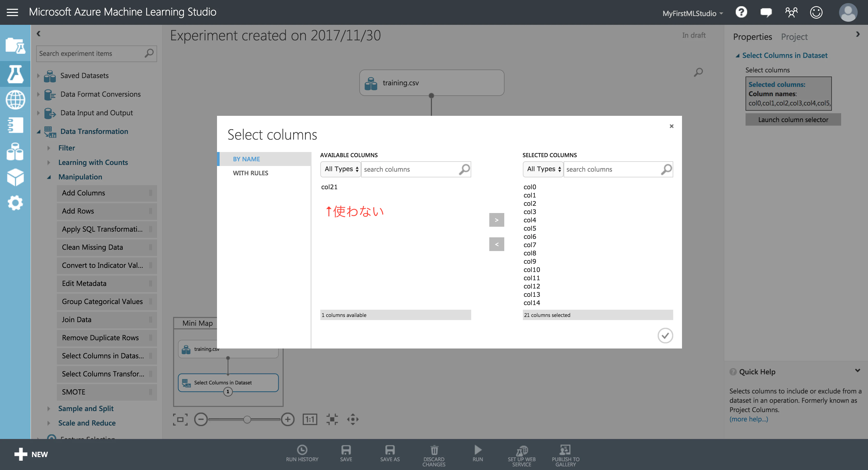Confirm selection with the checkmark button
The width and height of the screenshot is (868, 470).
pos(665,336)
